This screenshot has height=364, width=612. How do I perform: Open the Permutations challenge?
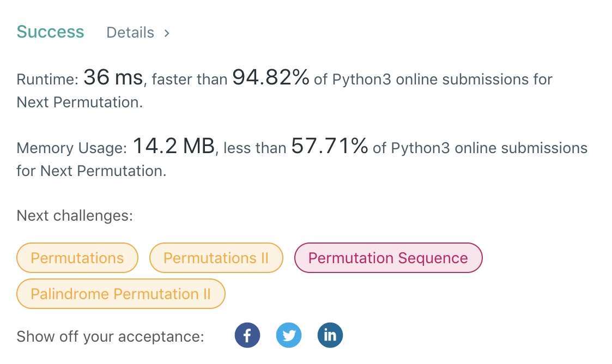click(x=77, y=258)
